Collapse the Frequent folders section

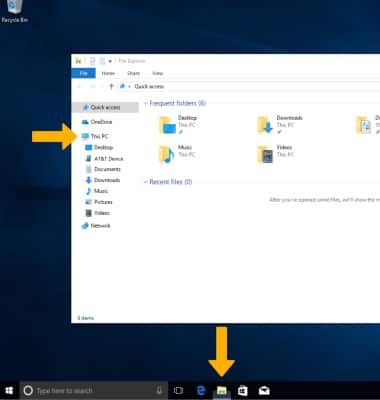coord(145,103)
